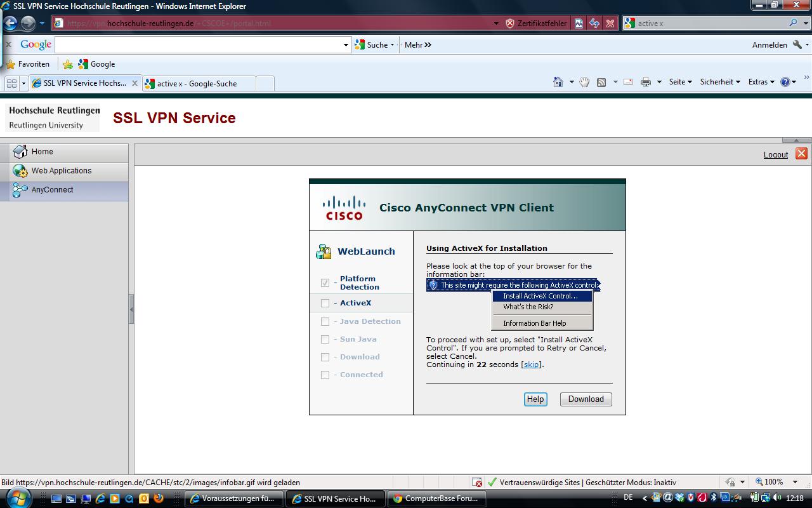812x508 pixels.
Task: Close the Google toolbar with its X
Action: point(8,44)
